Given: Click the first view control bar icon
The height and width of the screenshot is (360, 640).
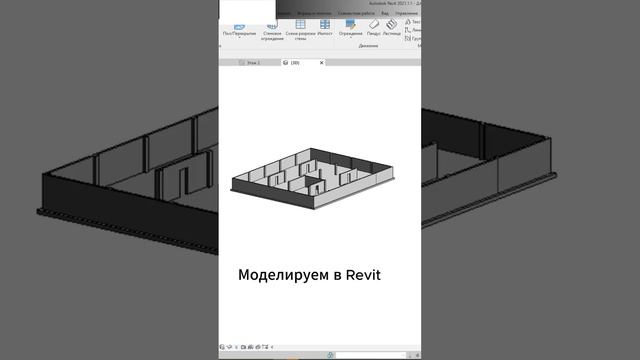Looking at the screenshot, I should [x=222, y=347].
